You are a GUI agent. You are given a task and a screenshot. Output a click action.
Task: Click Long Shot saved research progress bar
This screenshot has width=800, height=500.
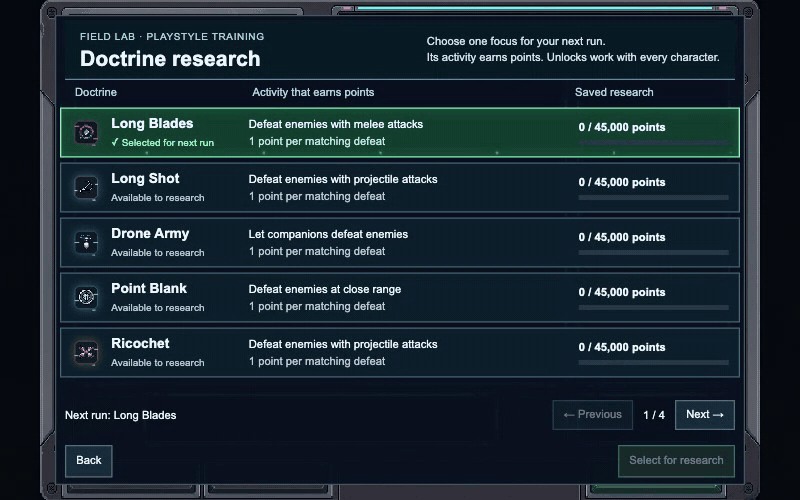point(654,197)
